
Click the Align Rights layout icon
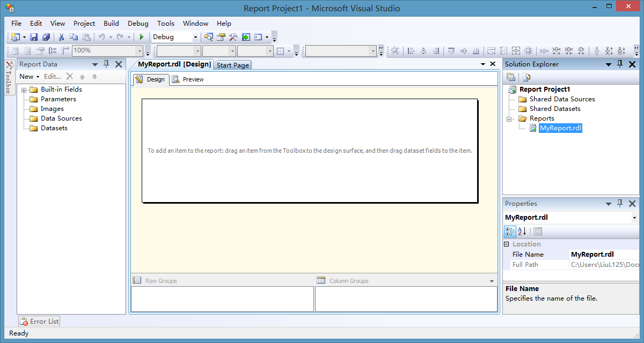[436, 51]
